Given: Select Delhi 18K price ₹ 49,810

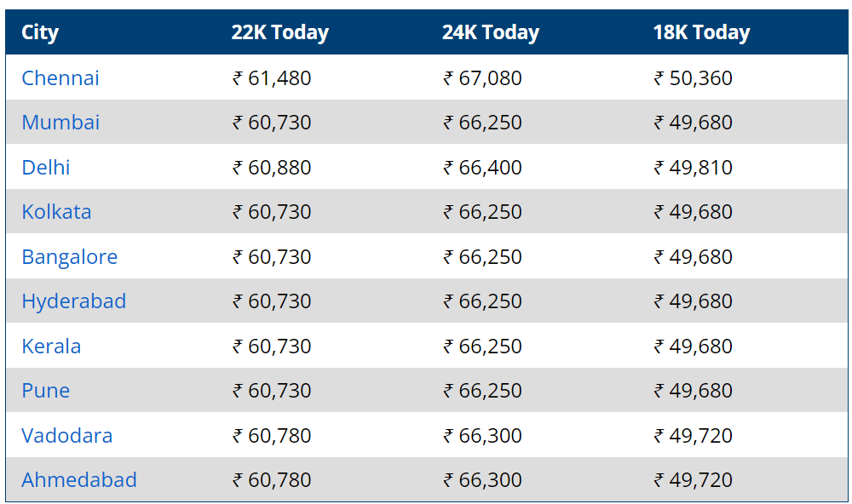Looking at the screenshot, I should click(x=694, y=167).
